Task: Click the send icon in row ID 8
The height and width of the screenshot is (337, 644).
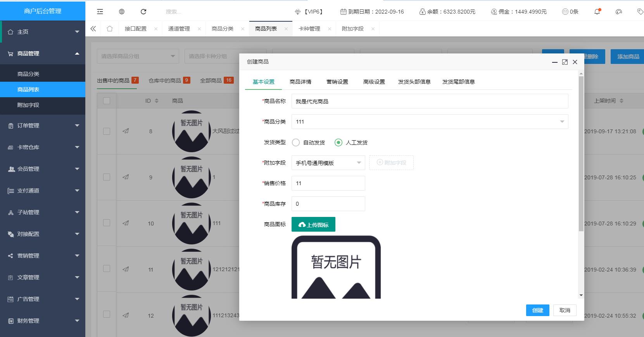Action: coord(126,131)
